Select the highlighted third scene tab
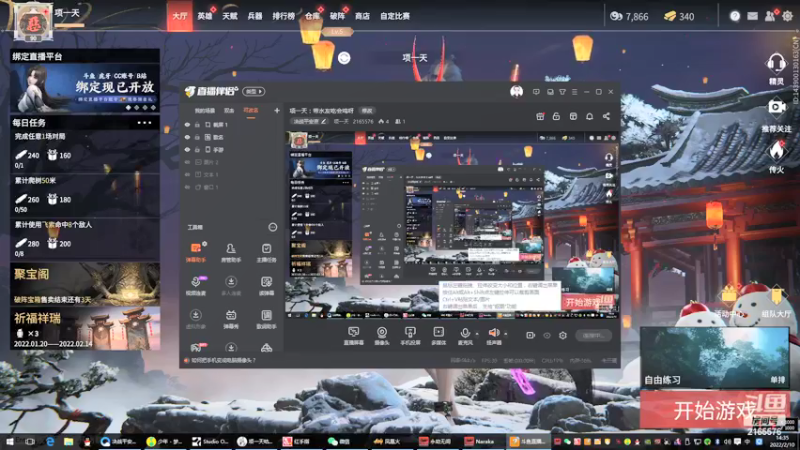This screenshot has height=450, width=800. pos(251,111)
